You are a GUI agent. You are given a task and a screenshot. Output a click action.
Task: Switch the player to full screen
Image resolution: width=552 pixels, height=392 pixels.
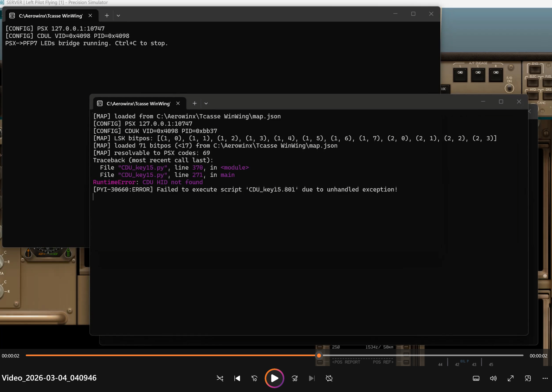[511, 378]
